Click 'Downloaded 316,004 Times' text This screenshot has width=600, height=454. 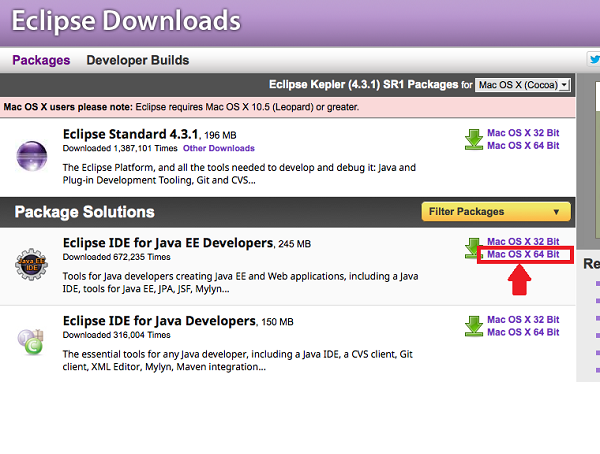pos(116,335)
